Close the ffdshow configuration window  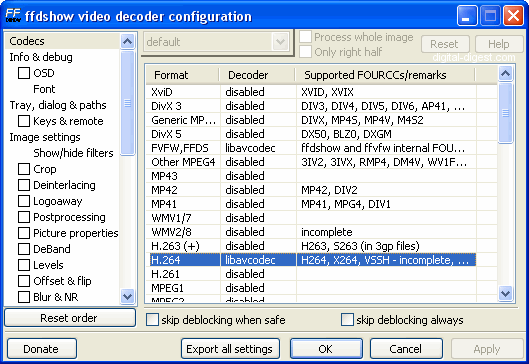[x=513, y=16]
